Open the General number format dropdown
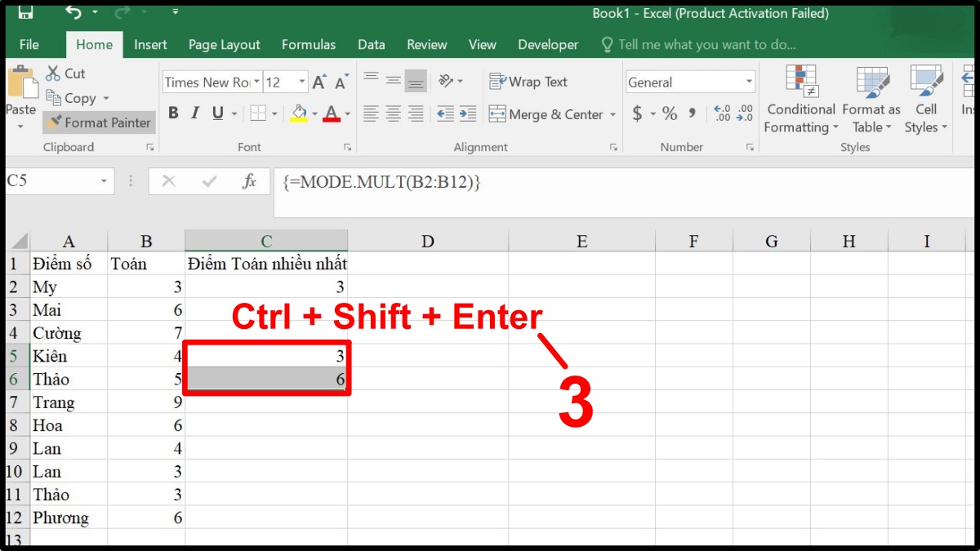 click(x=750, y=82)
